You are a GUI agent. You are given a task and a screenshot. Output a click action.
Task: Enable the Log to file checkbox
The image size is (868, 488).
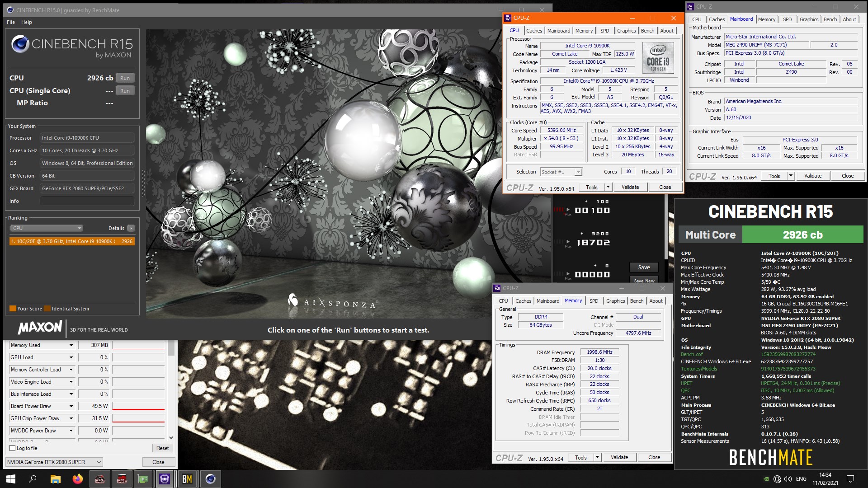pyautogui.click(x=13, y=448)
